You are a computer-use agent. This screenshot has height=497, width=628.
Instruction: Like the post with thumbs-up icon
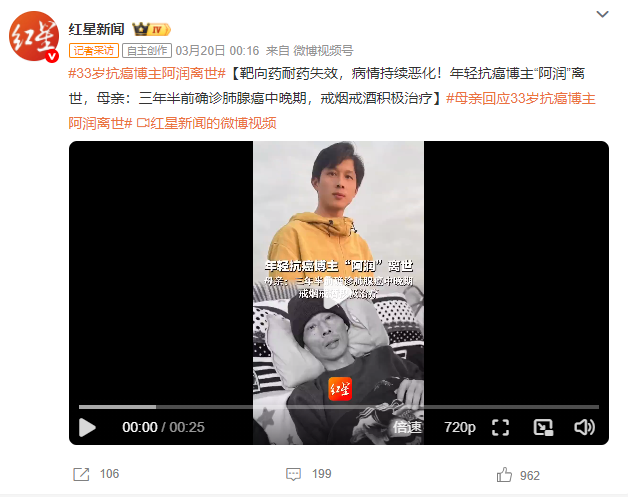pyautogui.click(x=504, y=475)
